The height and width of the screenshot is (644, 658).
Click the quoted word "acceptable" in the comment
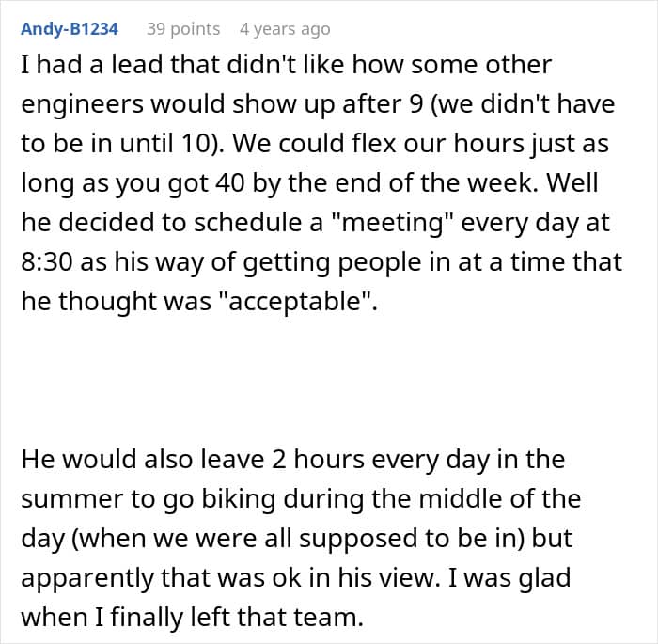coord(296,301)
